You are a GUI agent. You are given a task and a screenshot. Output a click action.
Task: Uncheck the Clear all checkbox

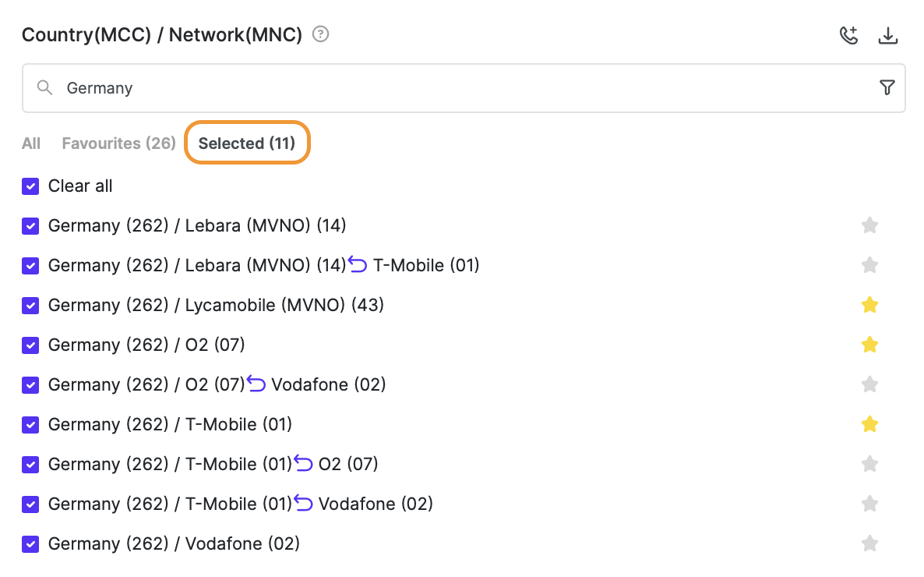click(30, 186)
